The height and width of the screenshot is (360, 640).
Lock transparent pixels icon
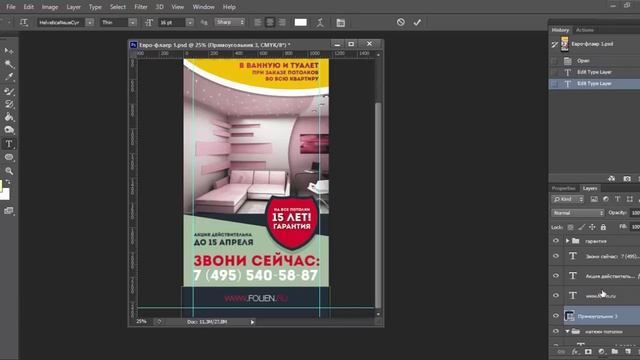click(x=571, y=227)
